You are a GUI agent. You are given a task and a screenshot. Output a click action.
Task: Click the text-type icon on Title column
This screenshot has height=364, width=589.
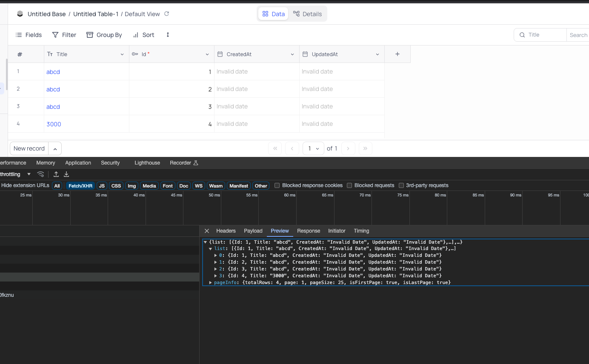(x=50, y=54)
